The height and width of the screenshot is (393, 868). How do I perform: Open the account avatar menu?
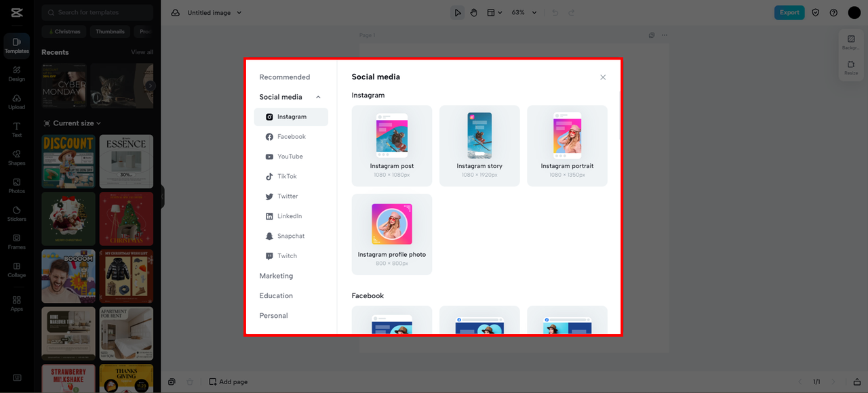[x=854, y=13]
